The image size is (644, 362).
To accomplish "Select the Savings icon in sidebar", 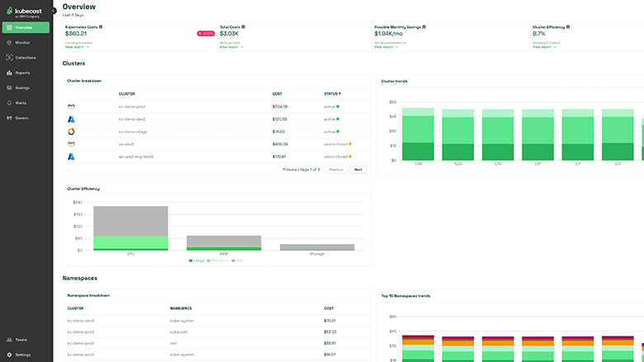I will click(x=9, y=87).
